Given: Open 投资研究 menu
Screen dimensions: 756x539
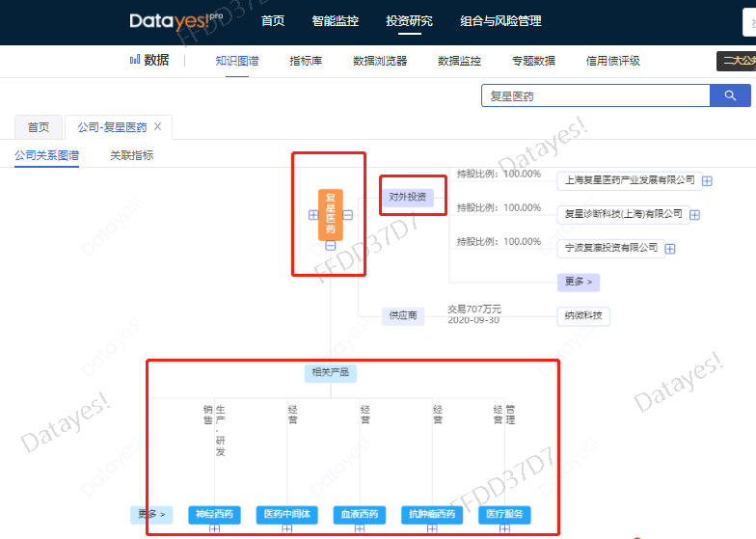Looking at the screenshot, I should [409, 21].
